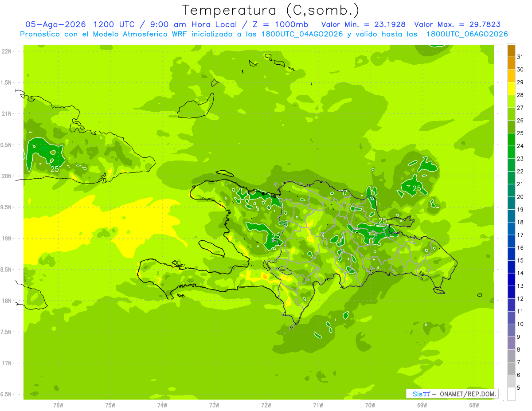Image resolution: width=532 pixels, height=411 pixels.
Task: Click the '73W' longitude label
Action: coord(214,405)
